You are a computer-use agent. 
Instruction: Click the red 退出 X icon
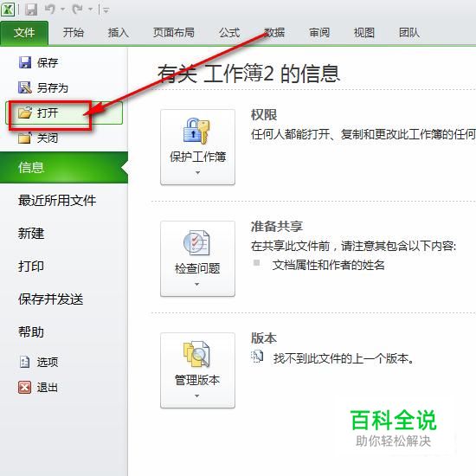pos(24,388)
